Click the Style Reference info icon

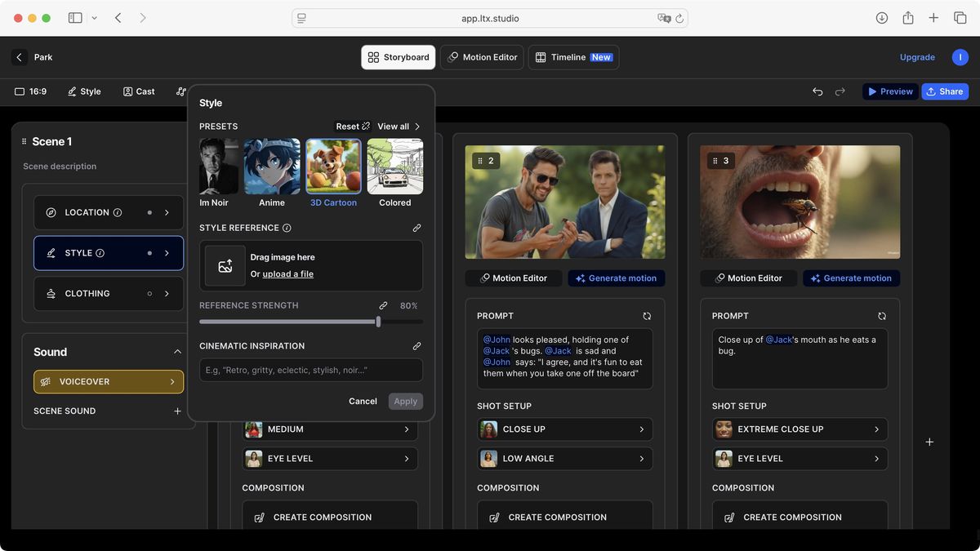click(287, 228)
